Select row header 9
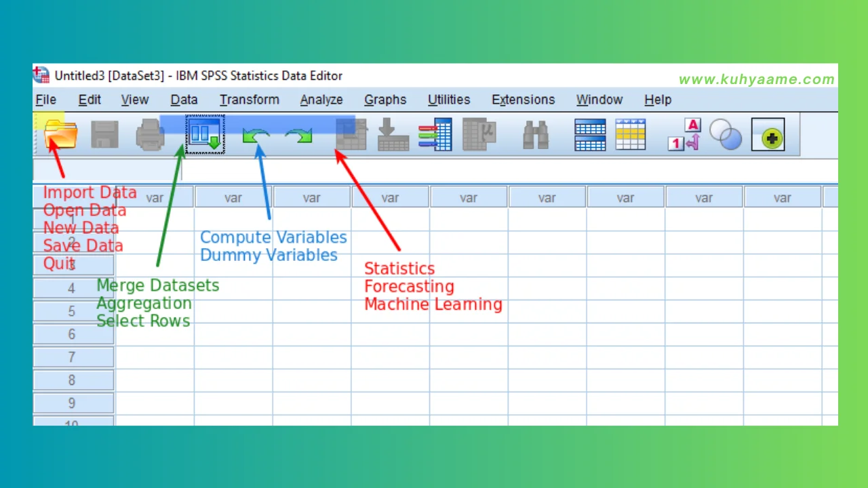 tap(73, 403)
